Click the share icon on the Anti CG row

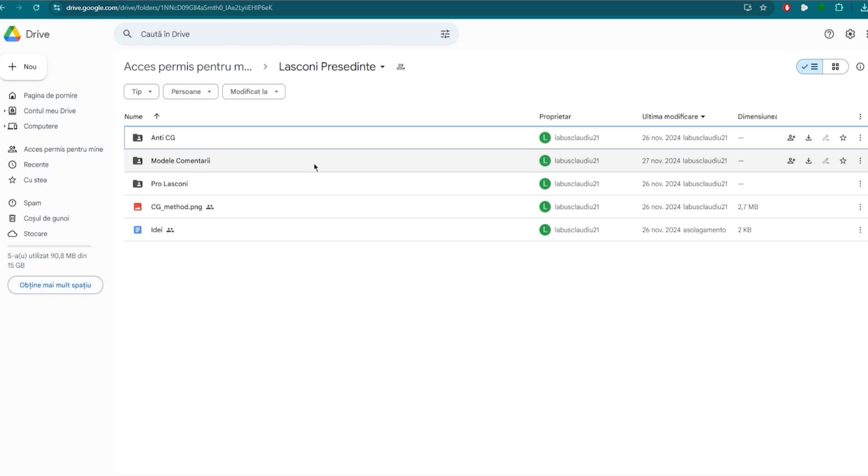point(791,138)
